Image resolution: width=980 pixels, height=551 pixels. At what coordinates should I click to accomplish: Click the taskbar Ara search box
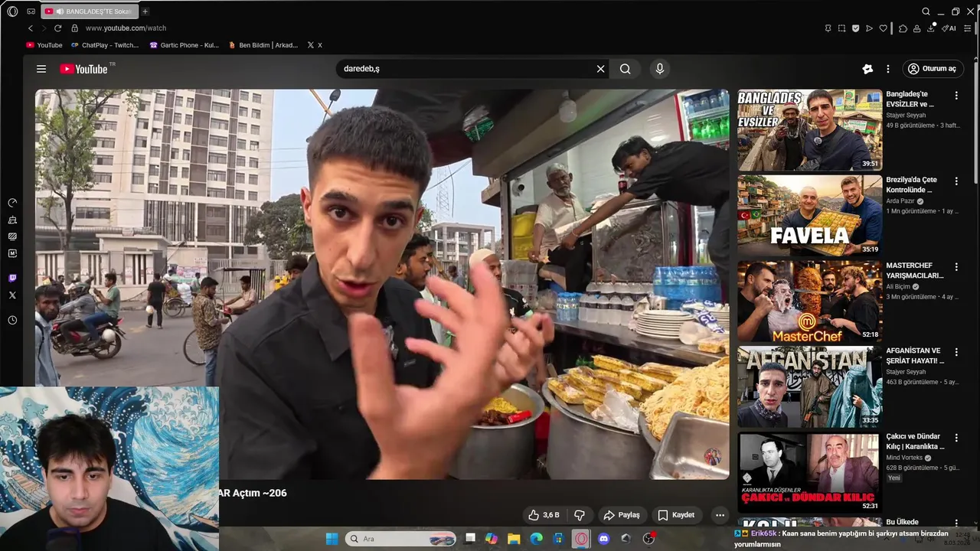point(400,539)
